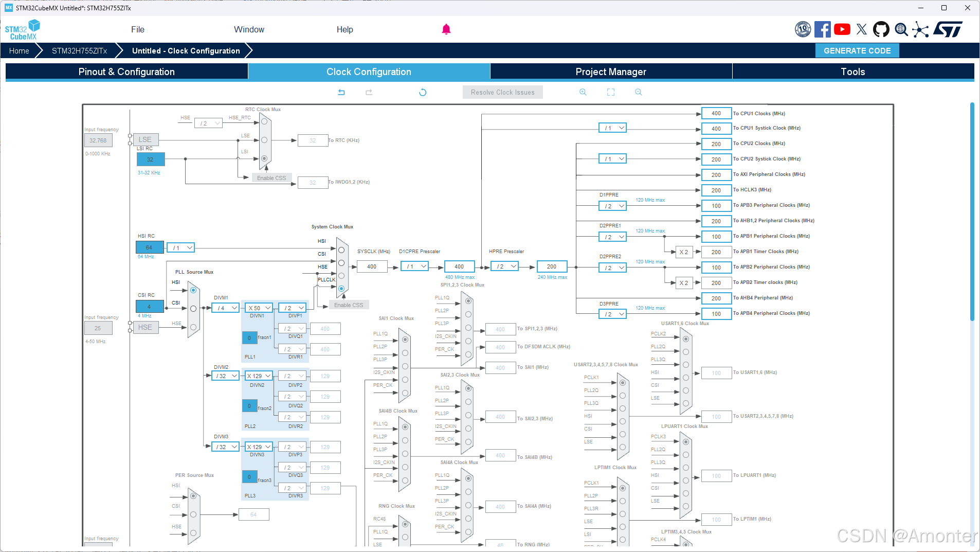Click the MX app icon in title bar

coord(9,8)
